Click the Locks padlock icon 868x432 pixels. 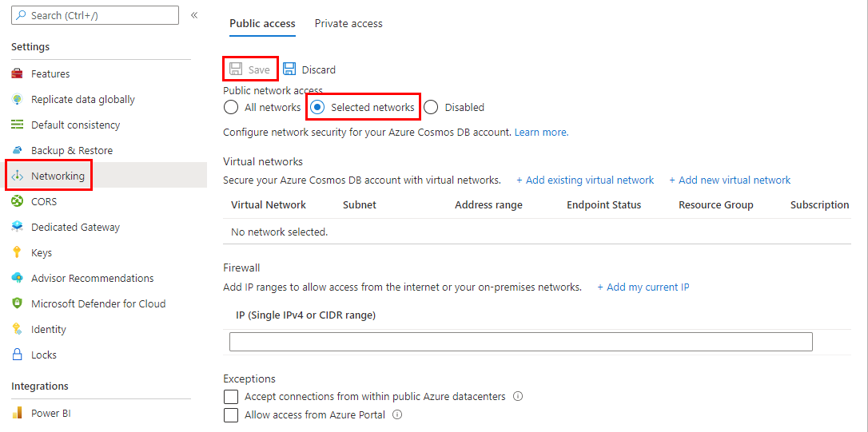point(18,355)
